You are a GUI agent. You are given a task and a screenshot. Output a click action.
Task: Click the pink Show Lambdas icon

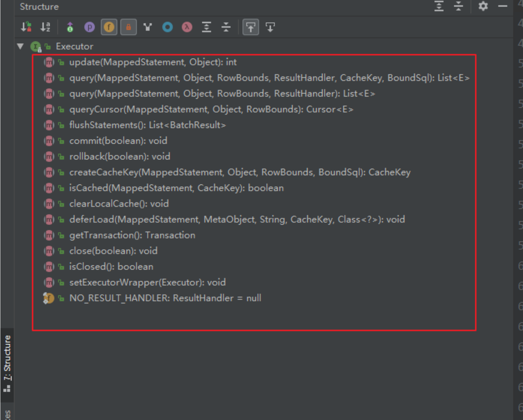[187, 27]
